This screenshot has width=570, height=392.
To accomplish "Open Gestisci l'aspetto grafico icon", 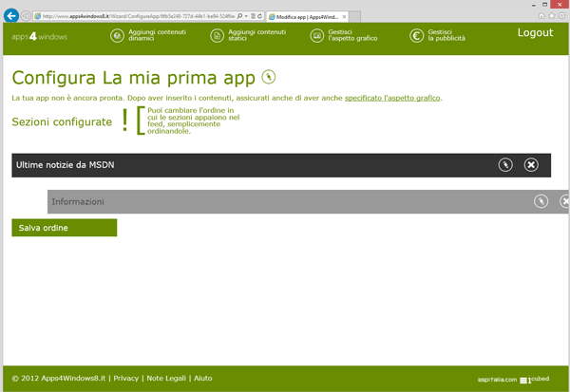I will (x=317, y=35).
